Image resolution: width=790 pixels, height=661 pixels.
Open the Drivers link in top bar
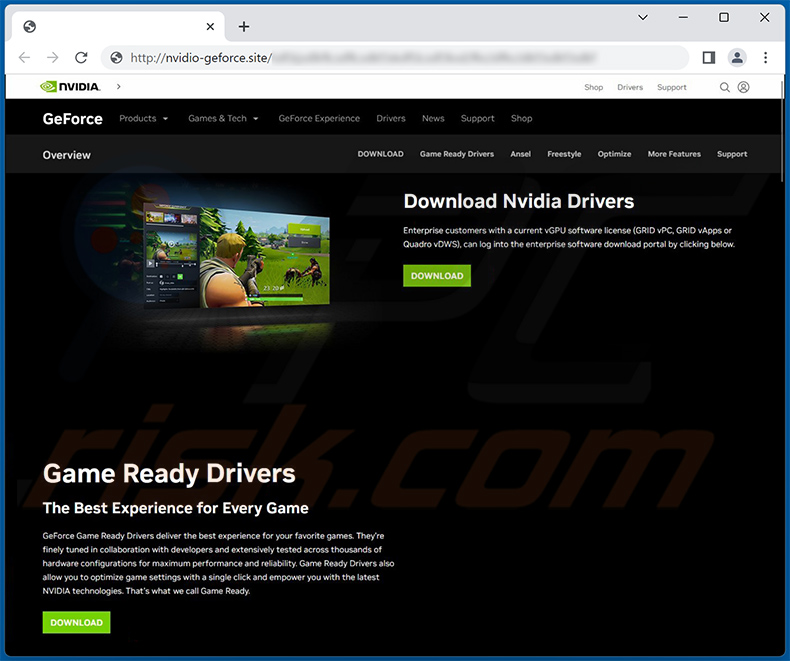pyautogui.click(x=630, y=87)
